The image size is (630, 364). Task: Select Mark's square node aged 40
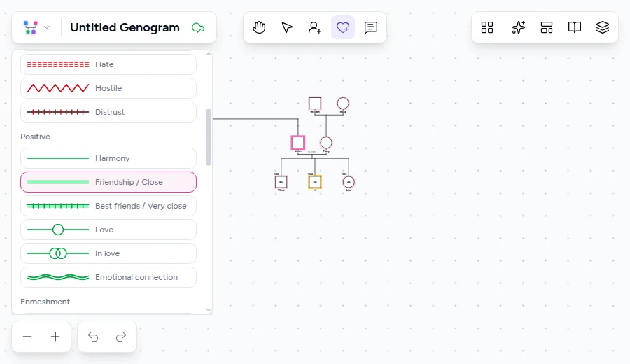[281, 182]
